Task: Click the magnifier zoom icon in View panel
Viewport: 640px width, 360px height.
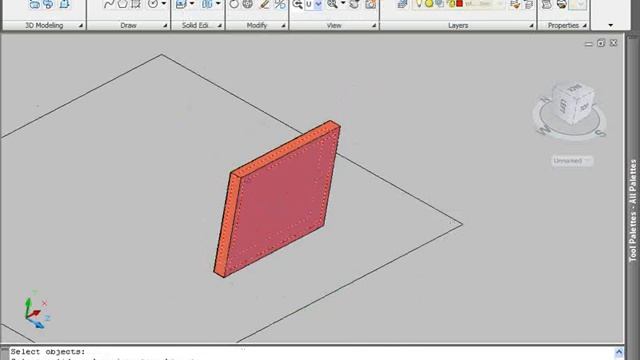Action: [298, 4]
